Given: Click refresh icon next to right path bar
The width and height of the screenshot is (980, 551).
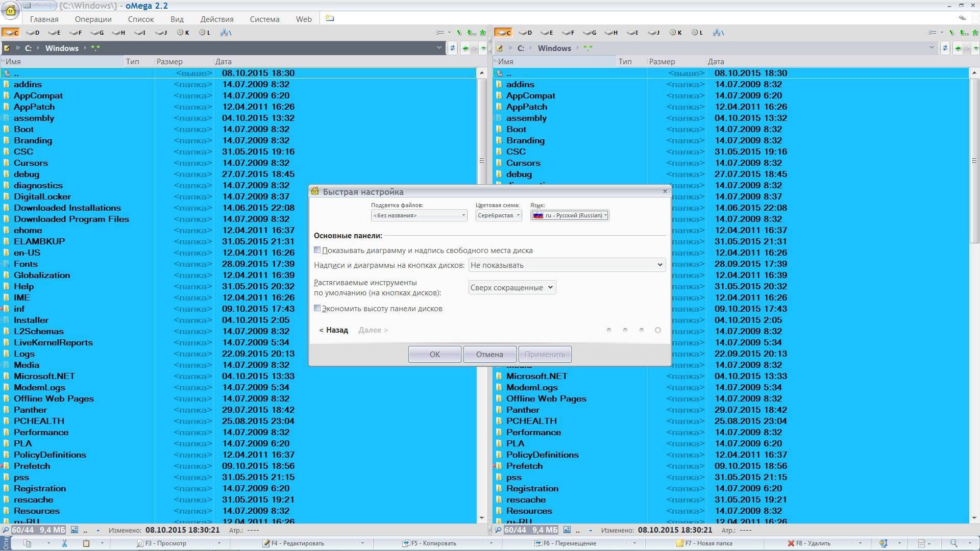Looking at the screenshot, I should pyautogui.click(x=945, y=48).
